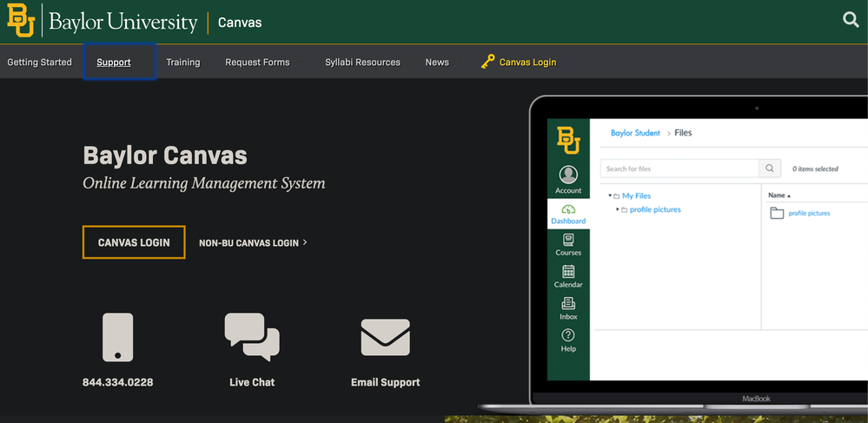This screenshot has height=423, width=868.
Task: Expand the My Files folder tree
Action: [610, 196]
